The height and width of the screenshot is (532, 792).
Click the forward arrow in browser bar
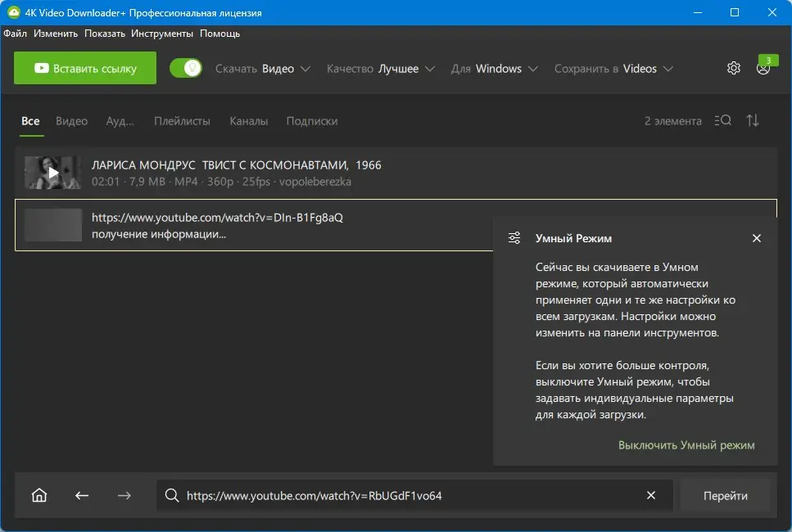pos(124,496)
